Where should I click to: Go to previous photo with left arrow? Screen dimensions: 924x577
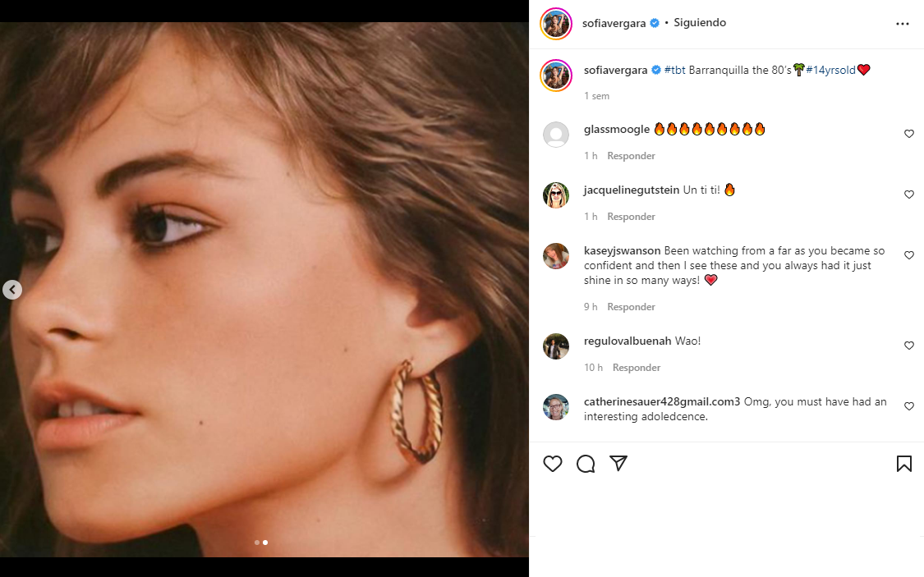[12, 290]
